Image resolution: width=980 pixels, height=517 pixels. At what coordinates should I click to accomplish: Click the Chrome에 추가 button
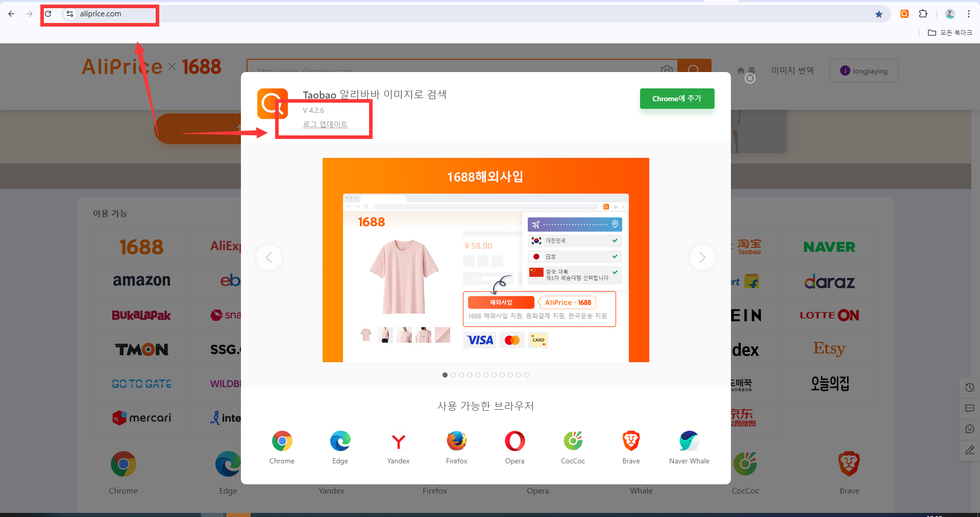point(677,99)
